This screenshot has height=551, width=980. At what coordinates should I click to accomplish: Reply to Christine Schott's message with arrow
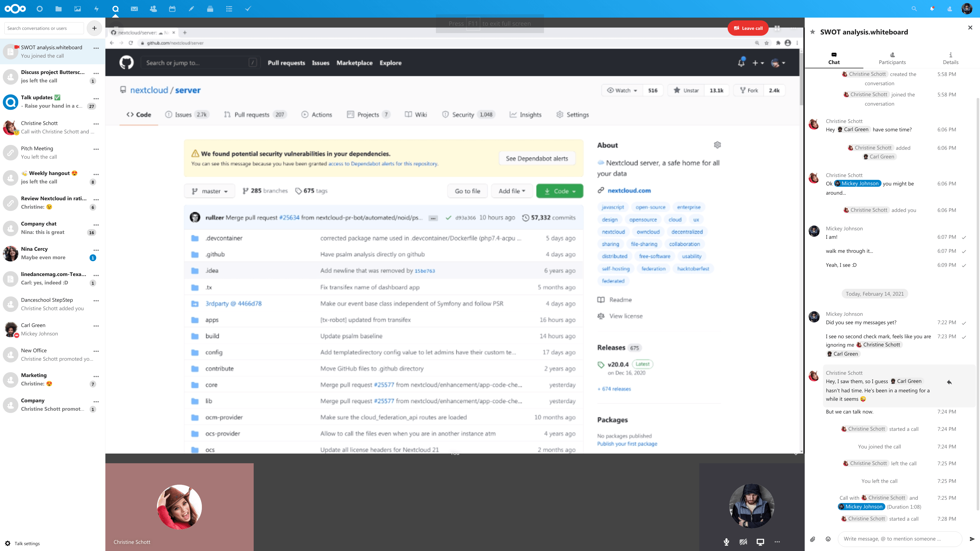949,382
